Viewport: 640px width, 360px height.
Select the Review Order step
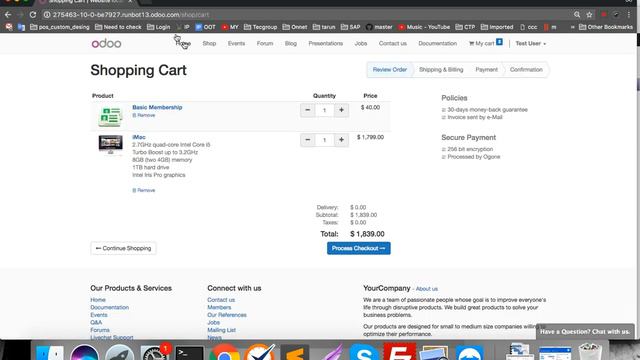pyautogui.click(x=390, y=70)
